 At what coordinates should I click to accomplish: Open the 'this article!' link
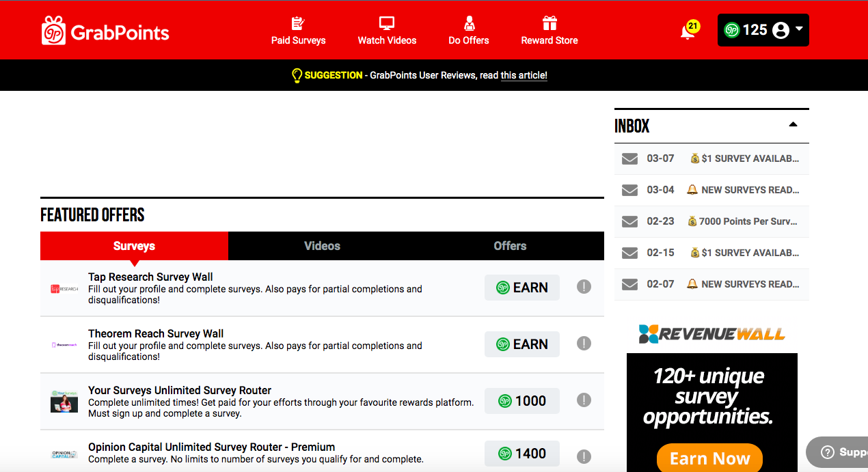pos(524,75)
